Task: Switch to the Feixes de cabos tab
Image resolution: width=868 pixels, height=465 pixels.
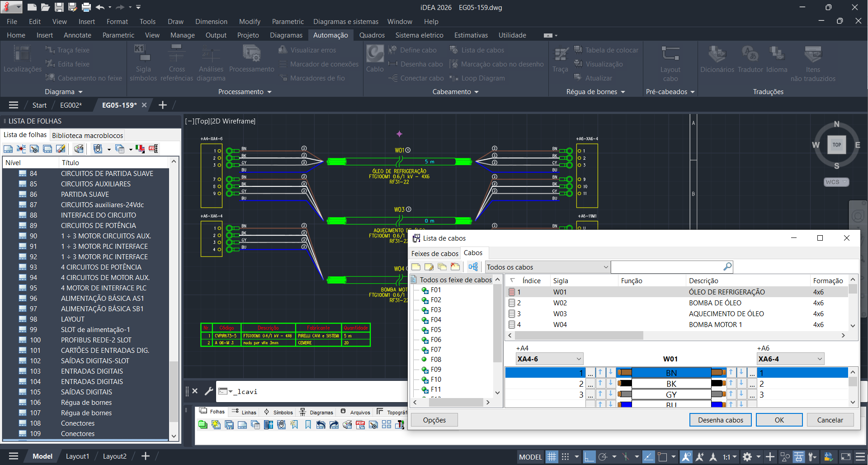Action: [x=434, y=253]
